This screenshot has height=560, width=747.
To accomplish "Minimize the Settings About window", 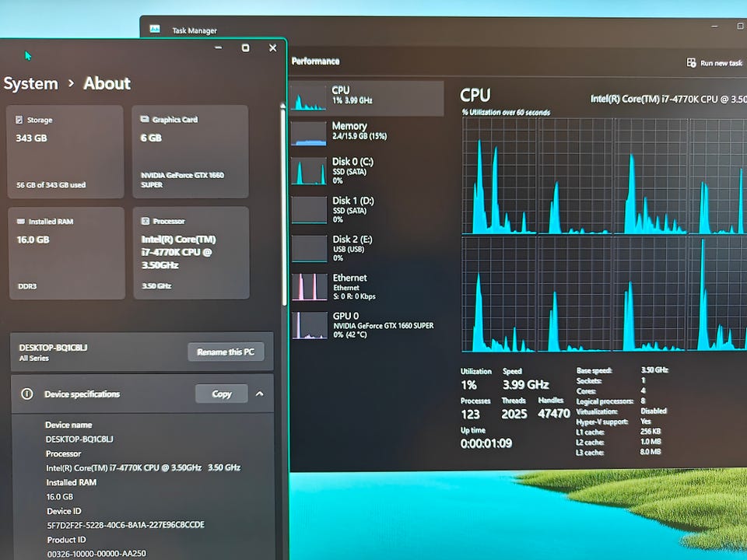I will (x=218, y=47).
